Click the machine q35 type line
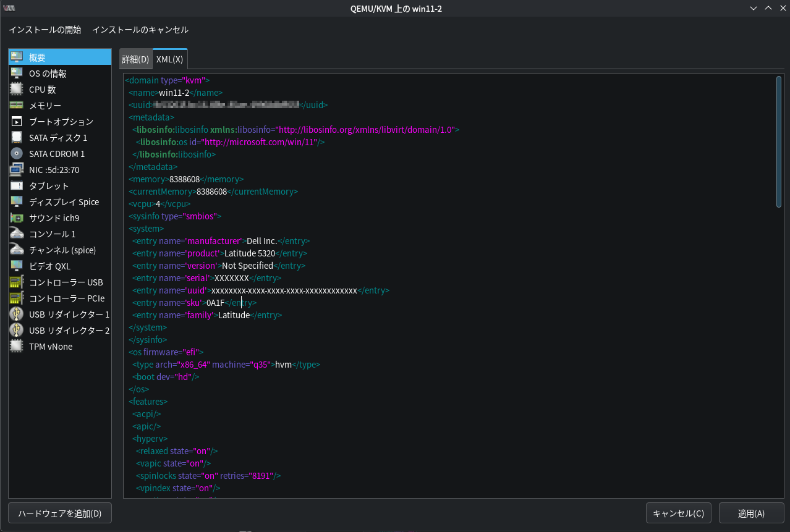790x532 pixels. [226, 365]
